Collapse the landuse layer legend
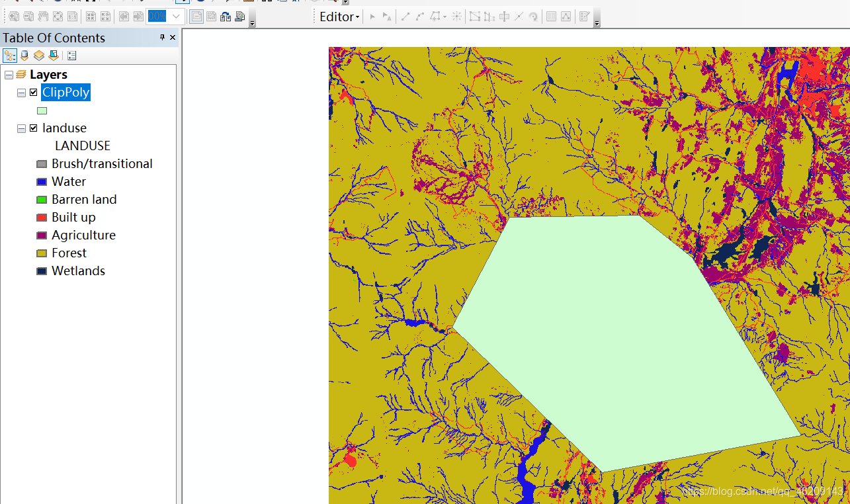 (21, 128)
